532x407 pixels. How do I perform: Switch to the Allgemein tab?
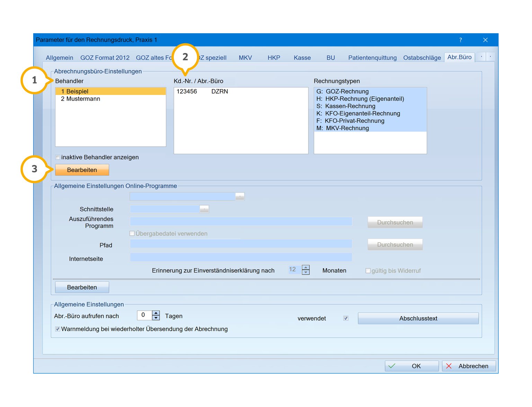tap(60, 58)
